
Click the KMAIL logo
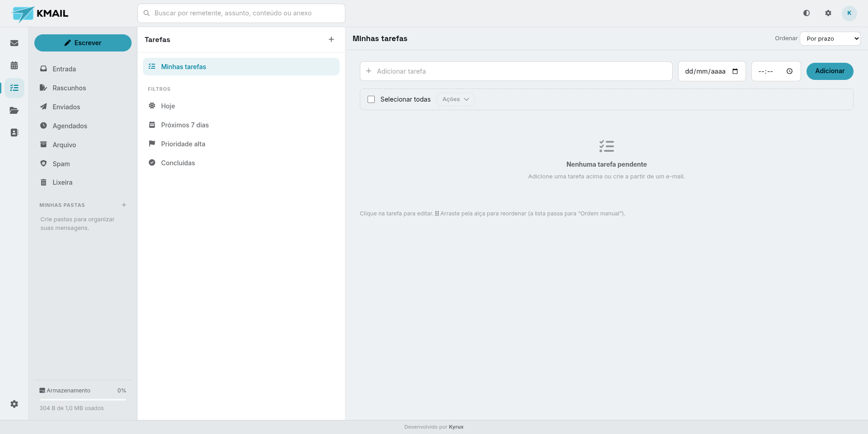[x=40, y=14]
